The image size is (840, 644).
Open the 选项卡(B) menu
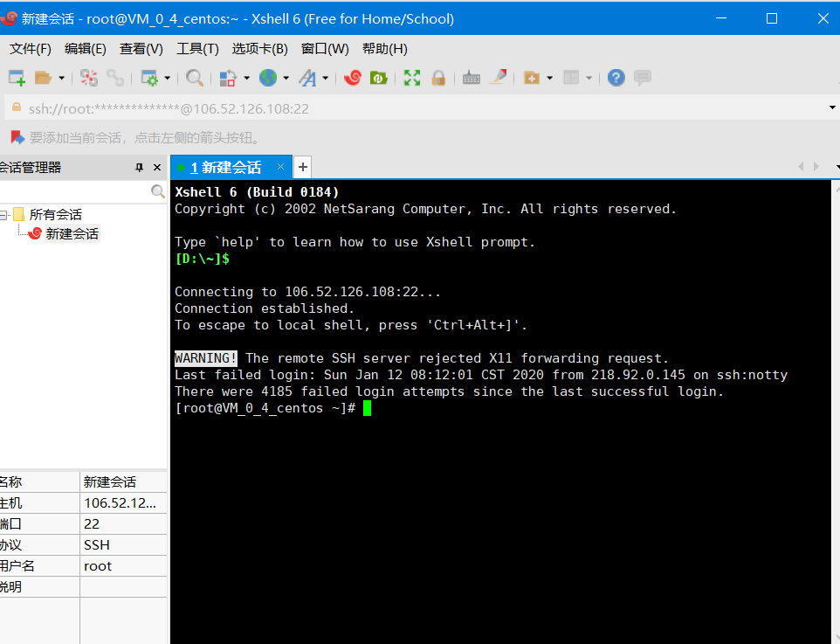click(260, 49)
